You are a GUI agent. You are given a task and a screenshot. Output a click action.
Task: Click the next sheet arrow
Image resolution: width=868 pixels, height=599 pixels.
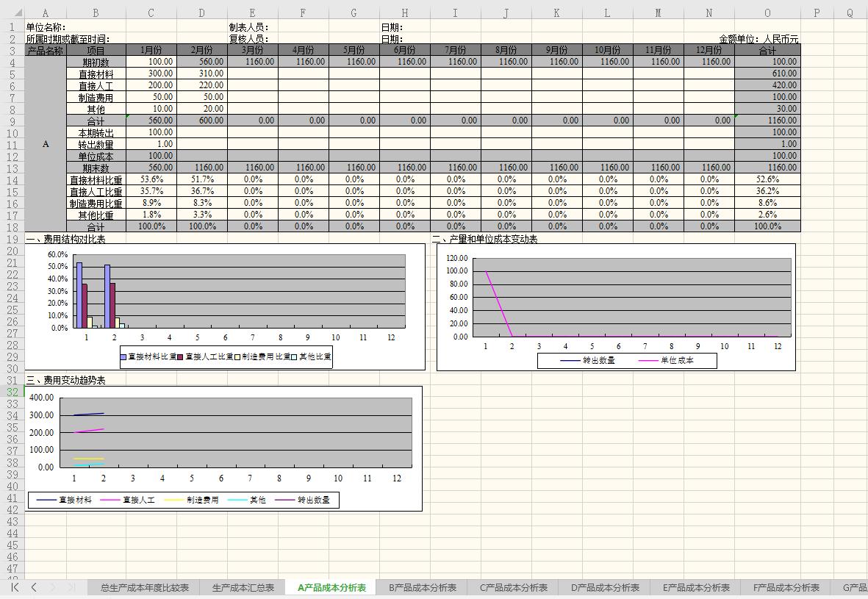click(53, 587)
